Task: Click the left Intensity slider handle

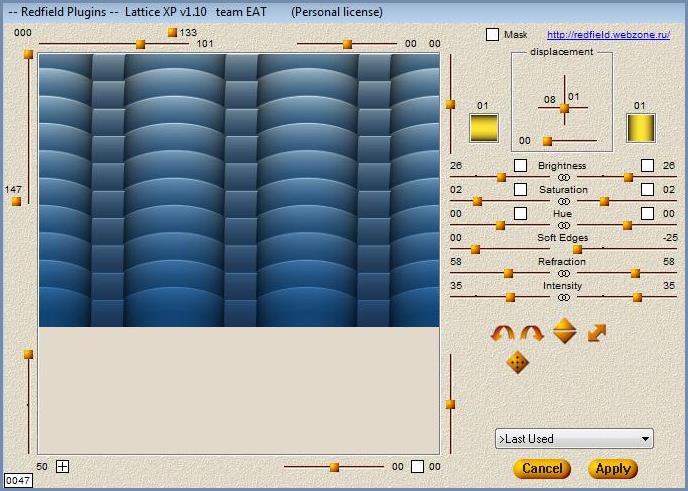Action: (x=511, y=297)
